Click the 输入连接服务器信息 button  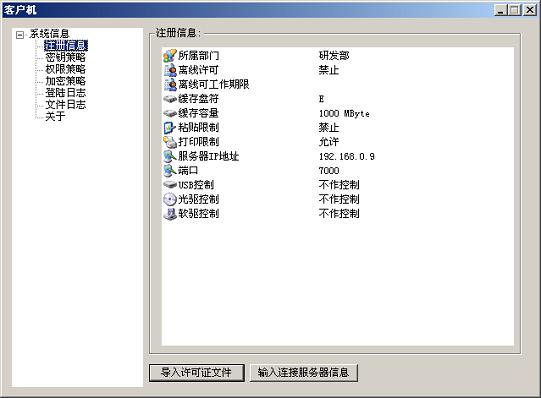point(303,373)
